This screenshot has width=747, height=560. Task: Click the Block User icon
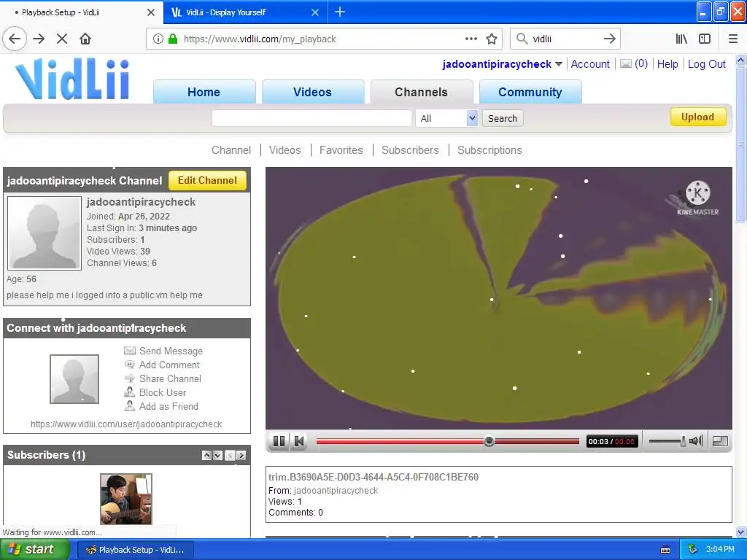click(130, 392)
